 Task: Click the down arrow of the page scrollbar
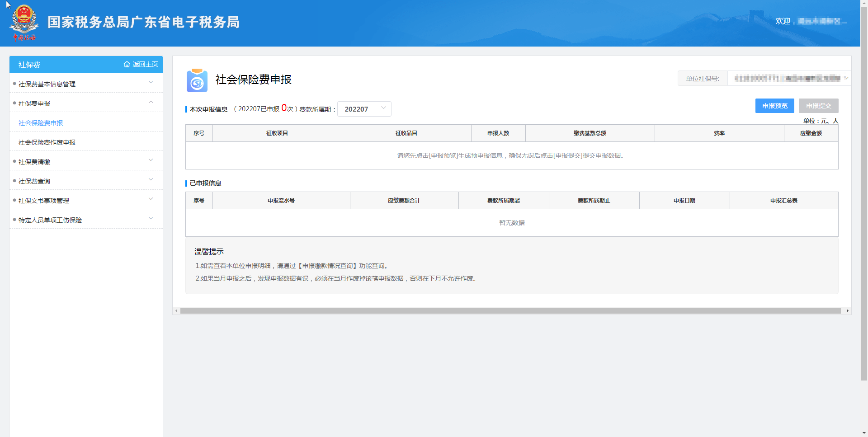[x=864, y=432]
